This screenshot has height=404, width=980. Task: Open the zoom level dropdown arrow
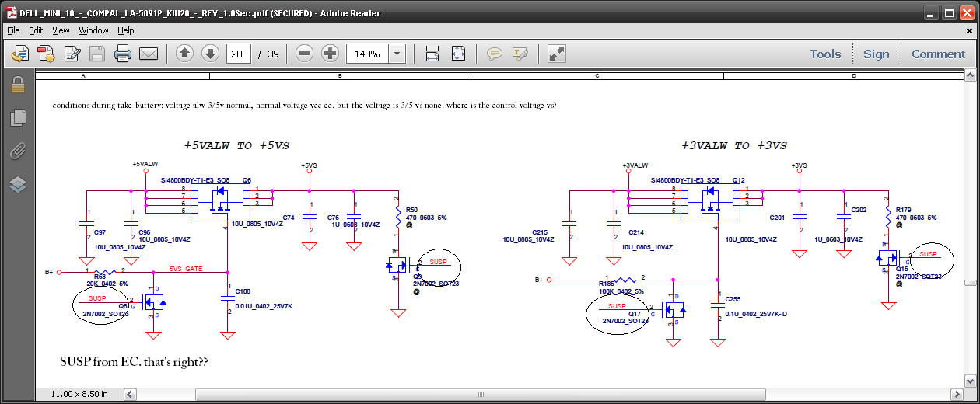[x=397, y=54]
